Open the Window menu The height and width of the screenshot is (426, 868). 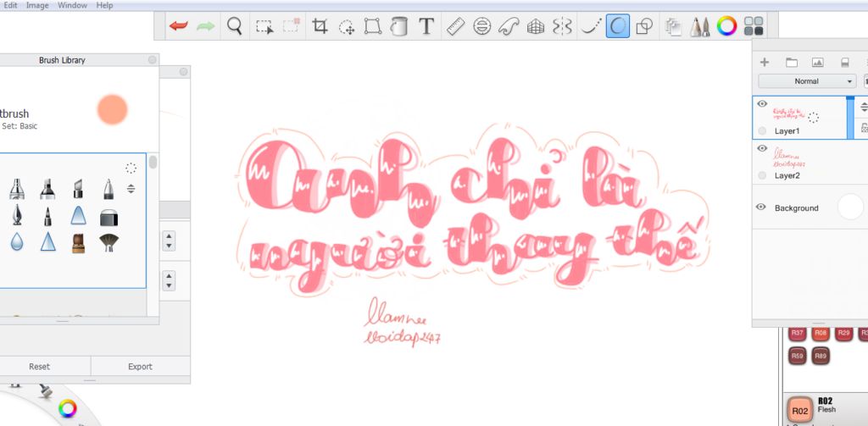coord(73,5)
